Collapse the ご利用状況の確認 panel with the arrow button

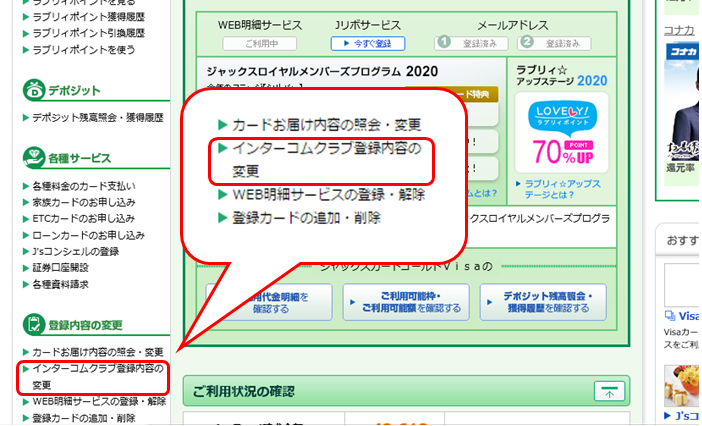609,392
